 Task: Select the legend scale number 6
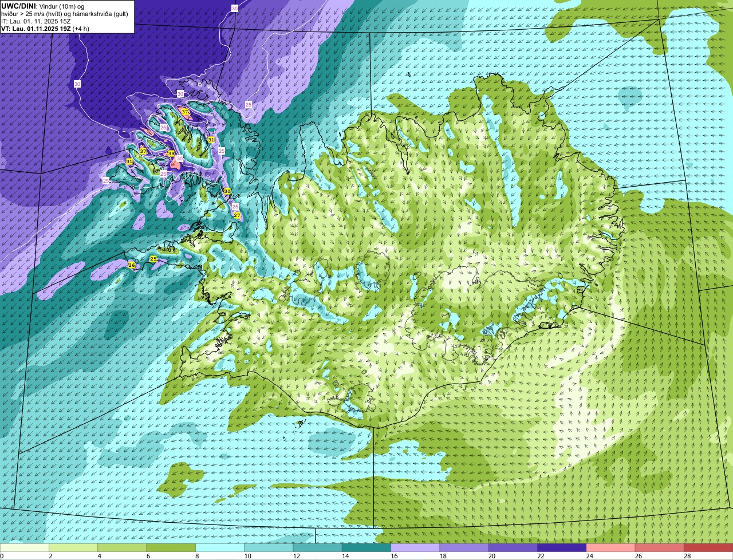148,556
